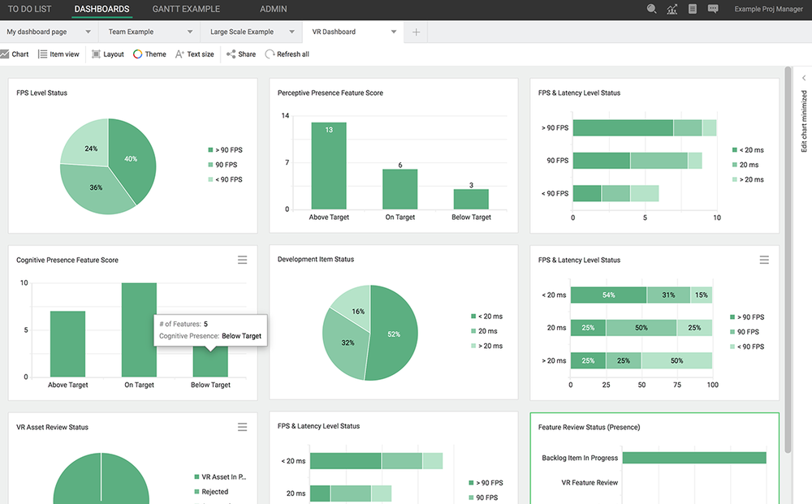Switch to the GANTT EXAMPLE tab
This screenshot has height=504, width=812.
tap(185, 9)
